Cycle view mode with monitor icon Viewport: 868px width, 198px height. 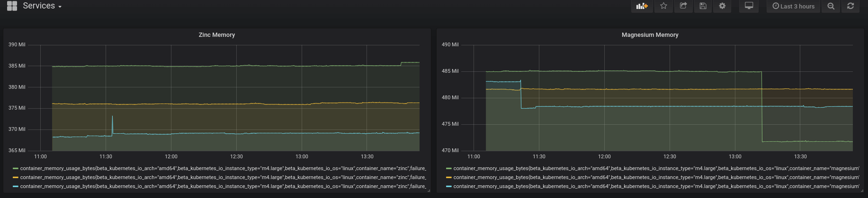pos(749,6)
